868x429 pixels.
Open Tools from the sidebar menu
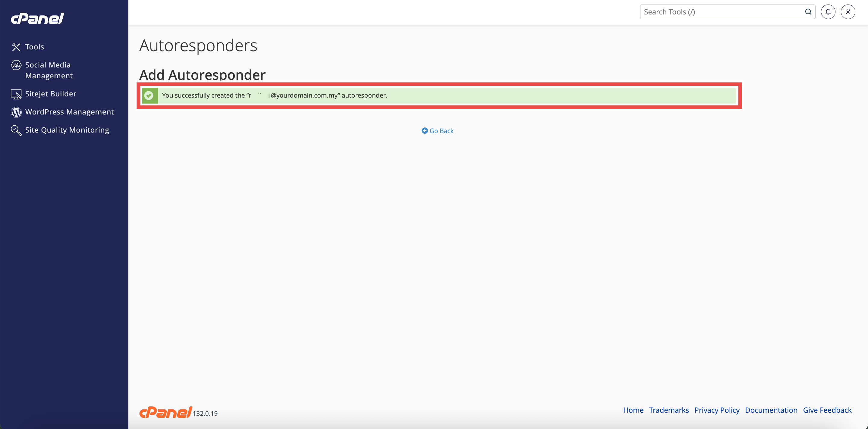tap(34, 47)
